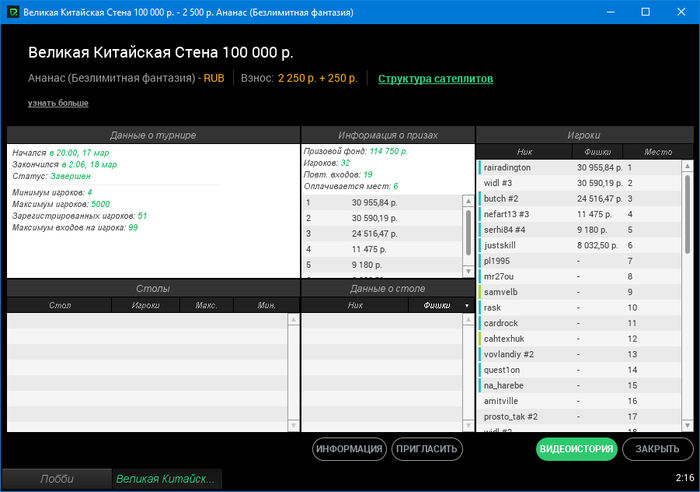Click the Повт. входов: 19 line

tap(338, 175)
